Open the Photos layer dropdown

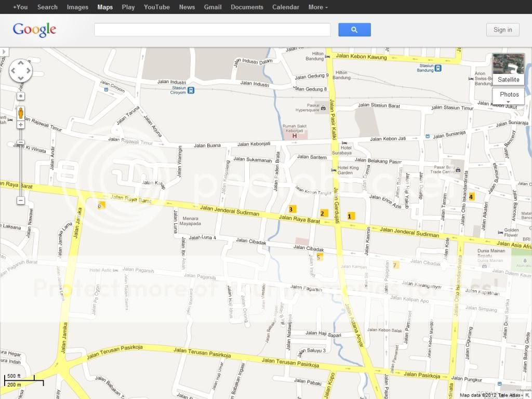508,96
